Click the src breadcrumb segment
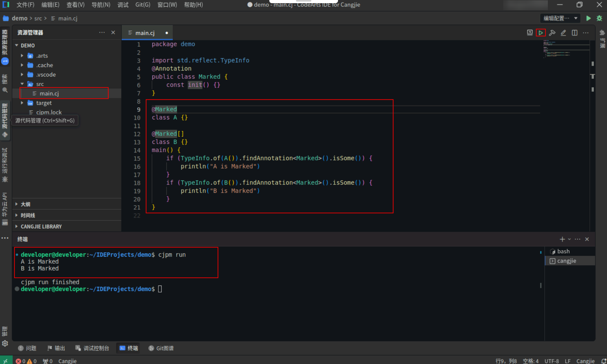 click(x=38, y=18)
